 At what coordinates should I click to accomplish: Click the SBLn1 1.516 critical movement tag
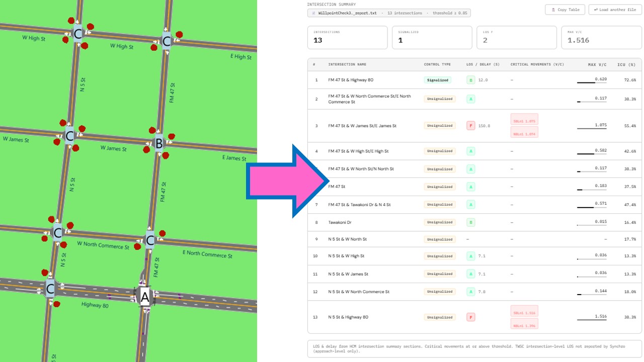click(524, 312)
